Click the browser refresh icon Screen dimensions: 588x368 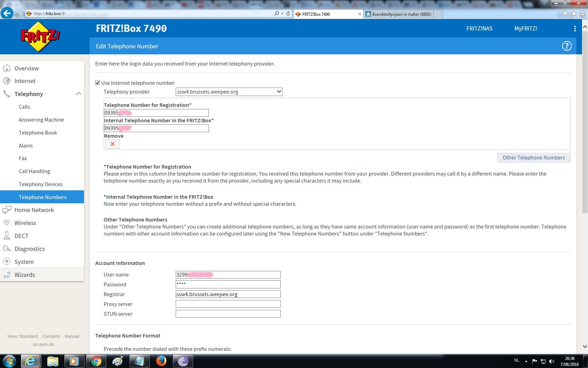[288, 14]
